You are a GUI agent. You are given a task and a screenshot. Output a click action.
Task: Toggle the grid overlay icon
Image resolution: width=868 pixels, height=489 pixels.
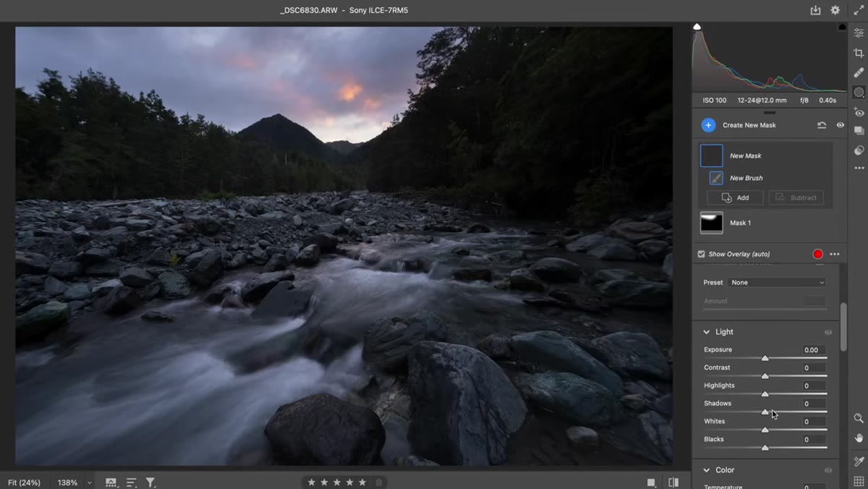point(859,481)
